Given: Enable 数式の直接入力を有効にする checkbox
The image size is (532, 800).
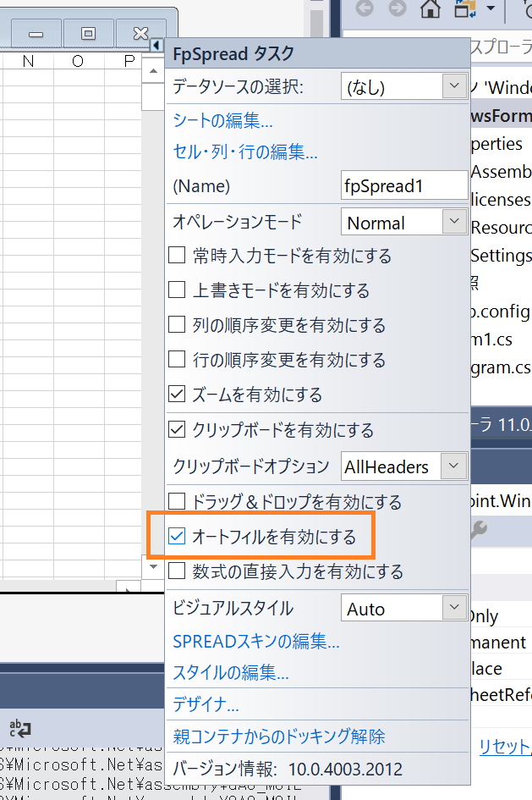Looking at the screenshot, I should [x=177, y=571].
